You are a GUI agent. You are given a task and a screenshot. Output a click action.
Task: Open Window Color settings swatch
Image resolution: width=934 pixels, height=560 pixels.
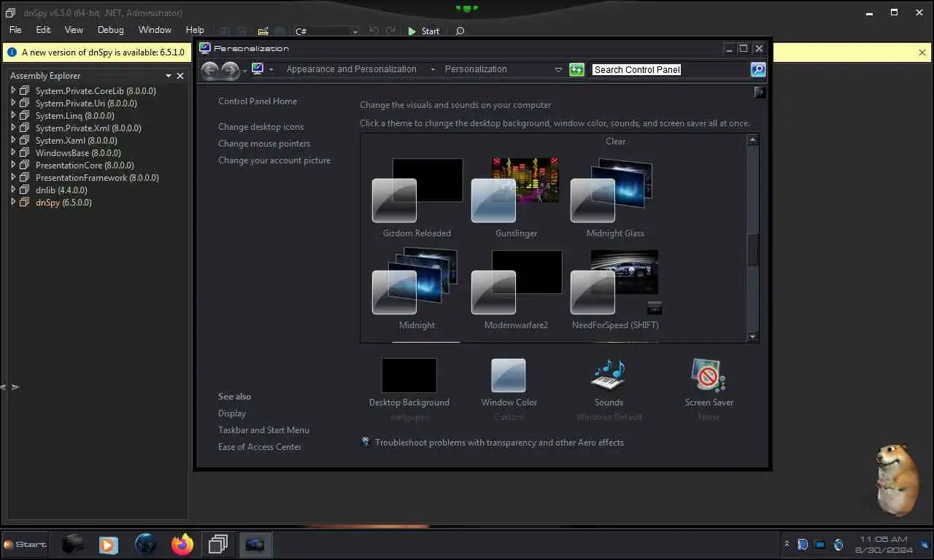click(509, 376)
